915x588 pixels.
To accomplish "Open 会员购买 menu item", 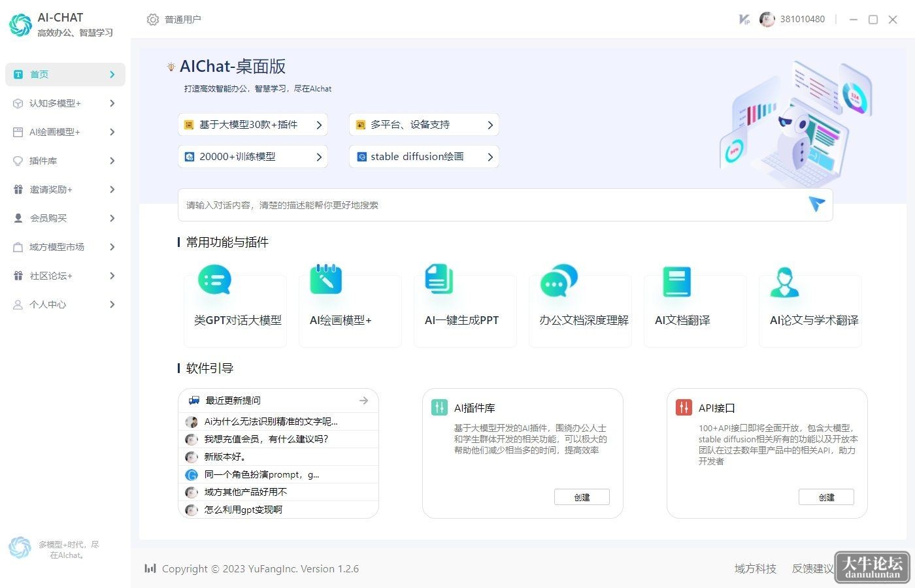I will coord(65,218).
